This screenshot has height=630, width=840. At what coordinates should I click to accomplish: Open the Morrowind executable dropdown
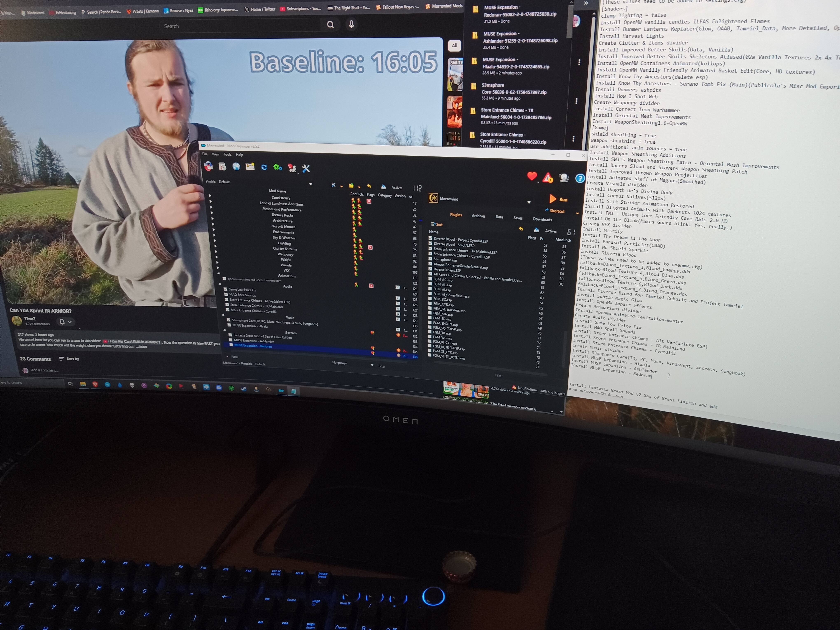(529, 202)
